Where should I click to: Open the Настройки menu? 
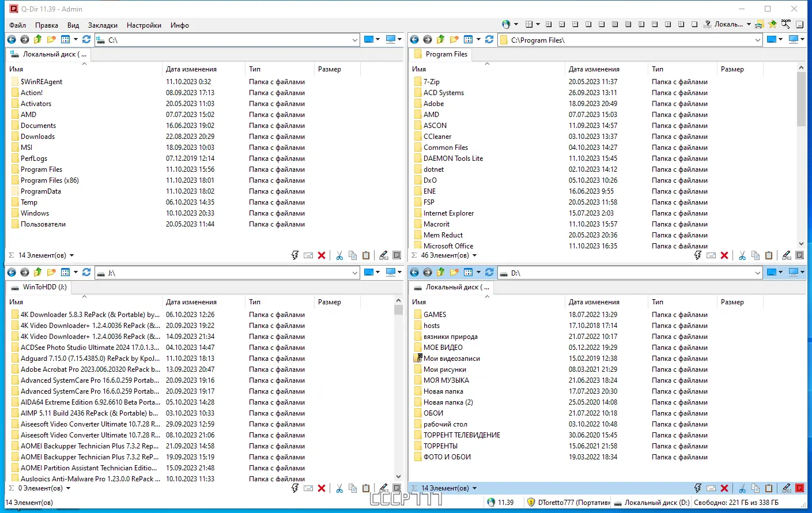(144, 25)
